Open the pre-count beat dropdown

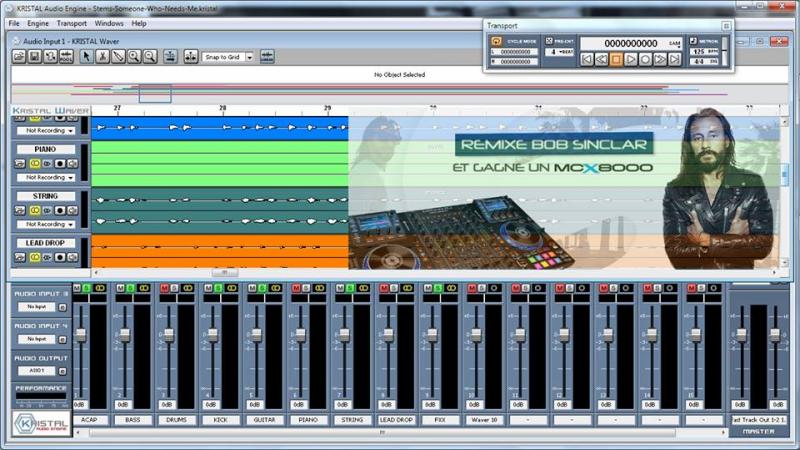pyautogui.click(x=559, y=52)
